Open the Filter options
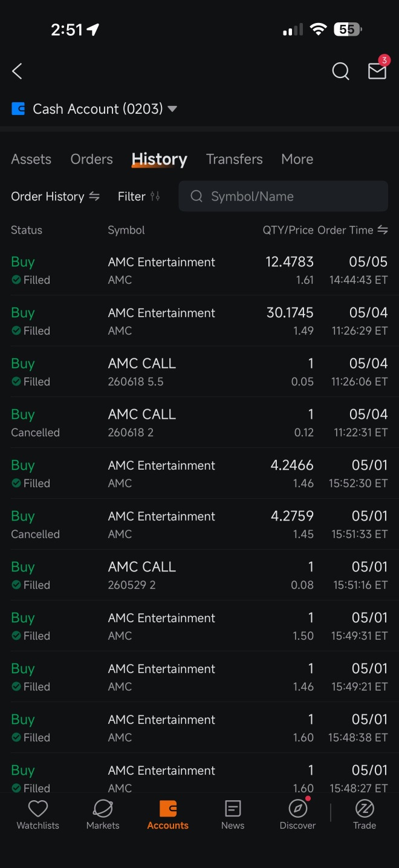The width and height of the screenshot is (399, 868). pyautogui.click(x=139, y=196)
